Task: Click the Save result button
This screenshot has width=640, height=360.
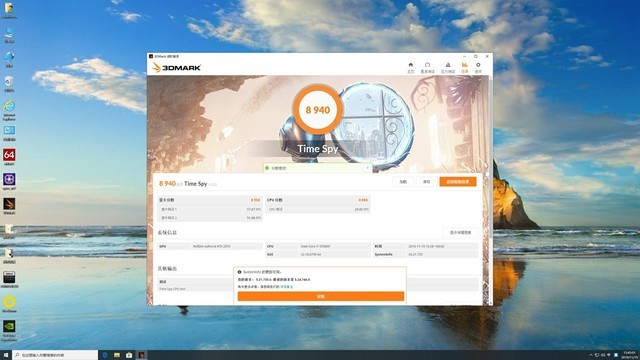Action: click(426, 182)
